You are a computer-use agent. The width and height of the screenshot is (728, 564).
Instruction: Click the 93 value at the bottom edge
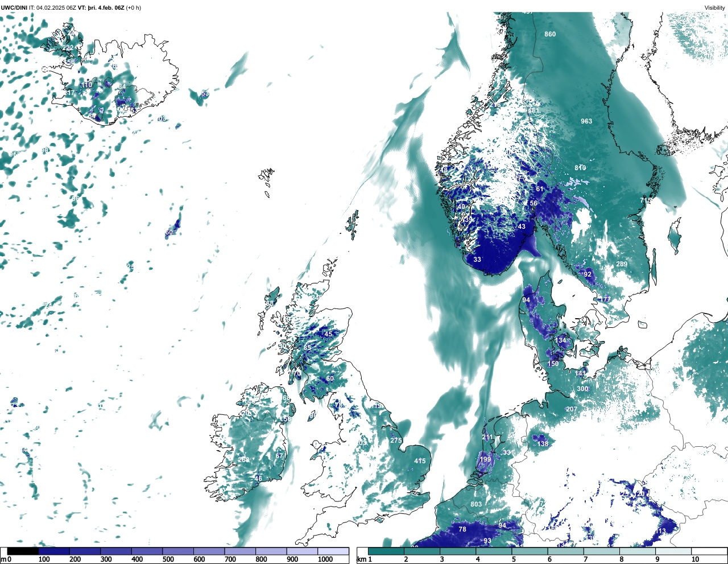click(487, 541)
